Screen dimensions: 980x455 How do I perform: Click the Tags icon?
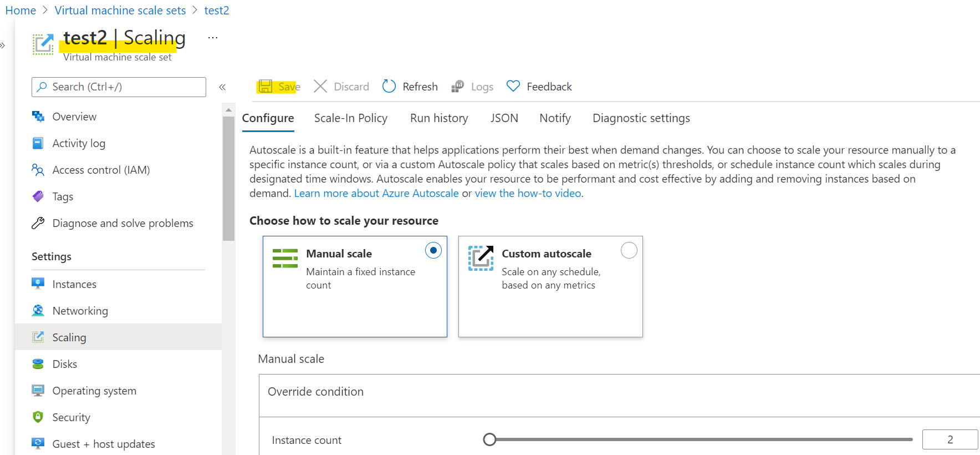[38, 196]
